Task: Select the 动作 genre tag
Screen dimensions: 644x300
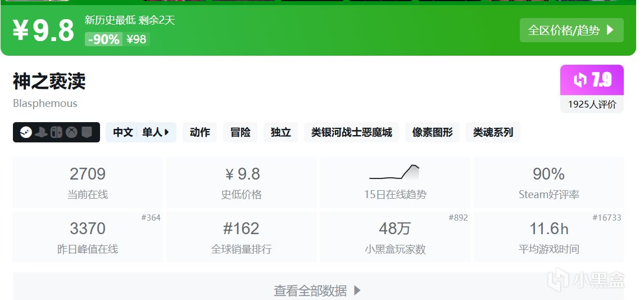Action: (199, 132)
